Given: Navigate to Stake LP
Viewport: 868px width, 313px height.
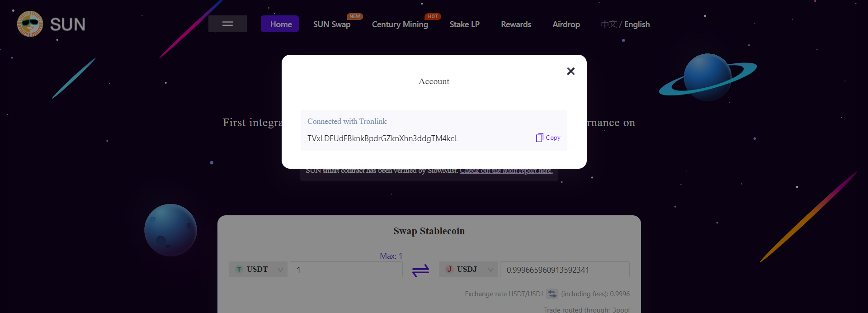Looking at the screenshot, I should click(464, 24).
